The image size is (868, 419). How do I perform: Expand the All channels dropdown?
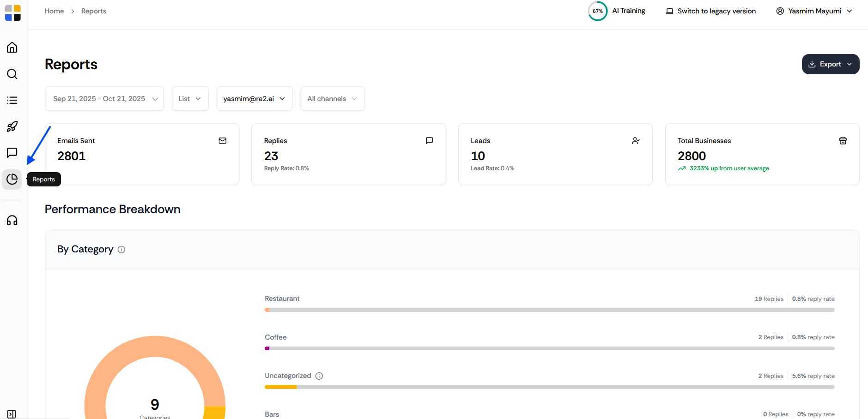pyautogui.click(x=333, y=99)
